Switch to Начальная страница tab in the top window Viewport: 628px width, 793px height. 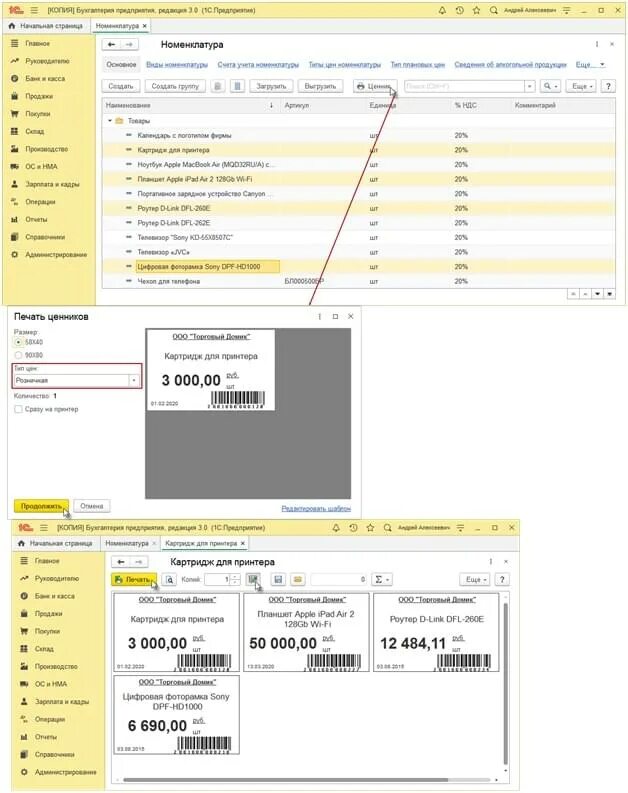pos(46,26)
